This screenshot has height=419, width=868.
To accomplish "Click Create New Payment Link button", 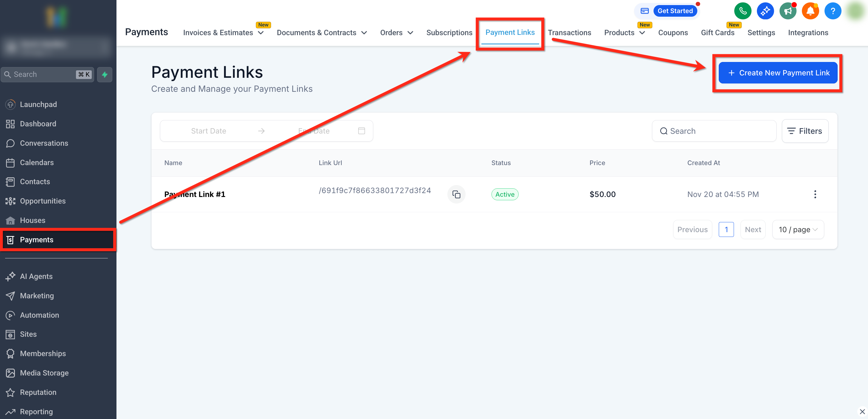I will 778,73.
